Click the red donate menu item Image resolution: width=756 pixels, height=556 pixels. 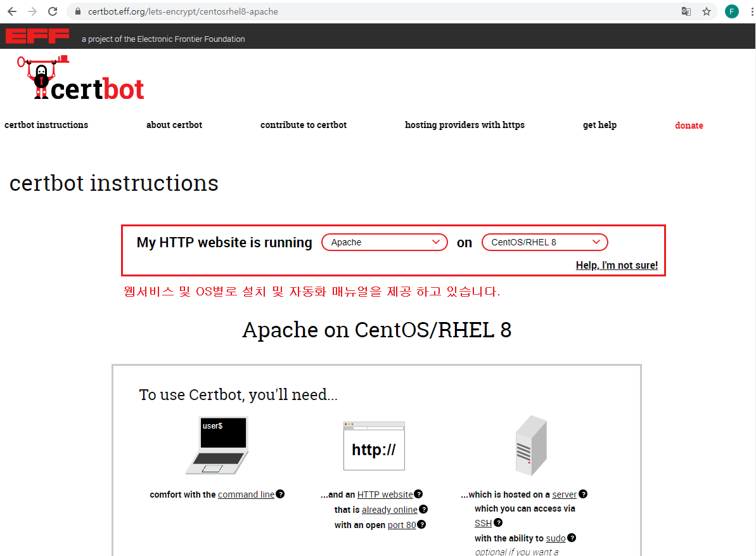689,126
